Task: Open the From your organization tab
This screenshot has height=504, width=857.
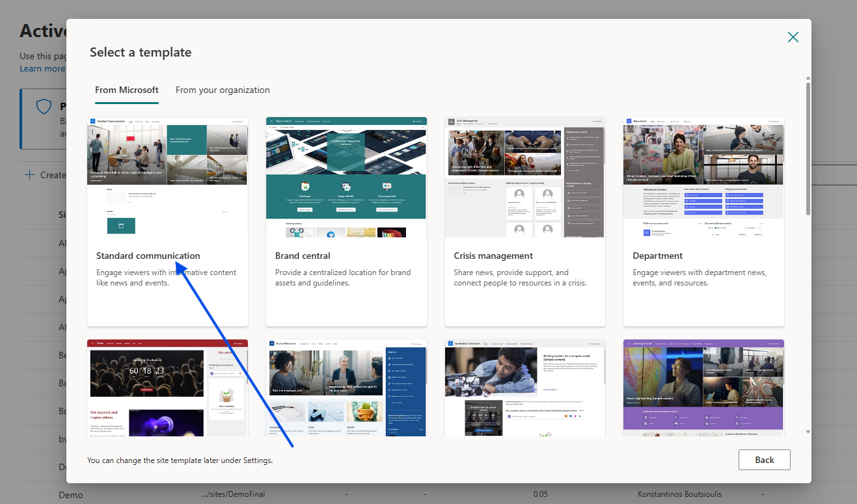Action: [223, 90]
